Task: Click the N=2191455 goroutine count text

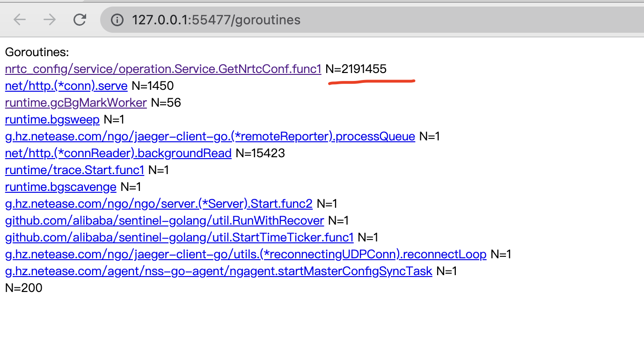Action: 356,69
